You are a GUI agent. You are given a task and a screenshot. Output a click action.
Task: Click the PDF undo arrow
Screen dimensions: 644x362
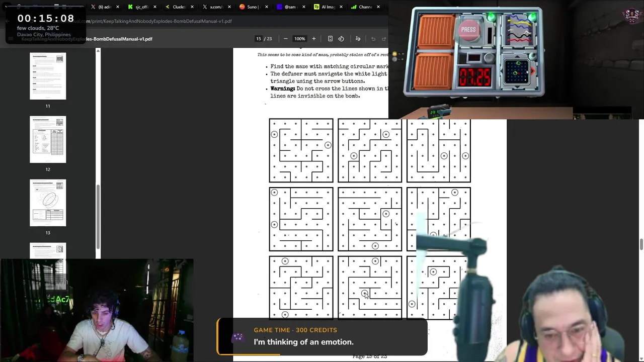tap(373, 39)
